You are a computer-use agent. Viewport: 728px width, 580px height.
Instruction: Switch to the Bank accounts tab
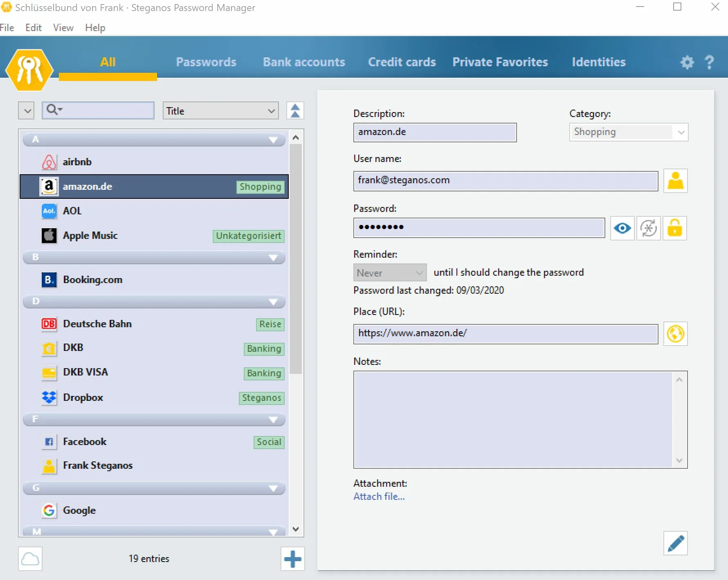tap(304, 62)
